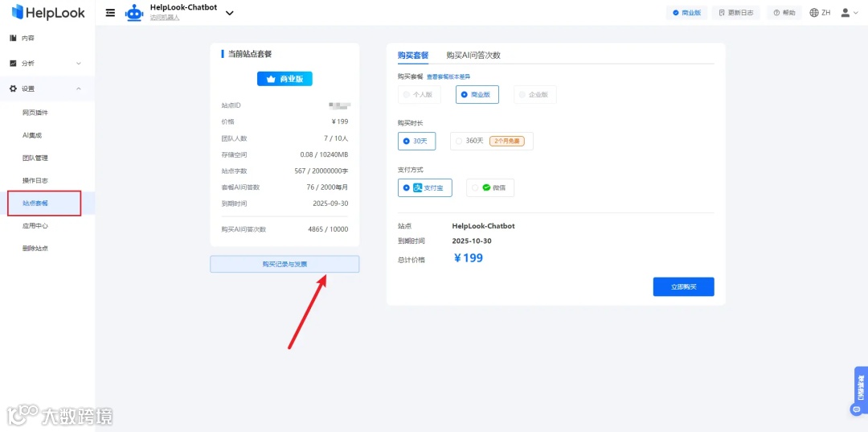Click the 7 / 10人 team size value
868x432 pixels.
336,138
